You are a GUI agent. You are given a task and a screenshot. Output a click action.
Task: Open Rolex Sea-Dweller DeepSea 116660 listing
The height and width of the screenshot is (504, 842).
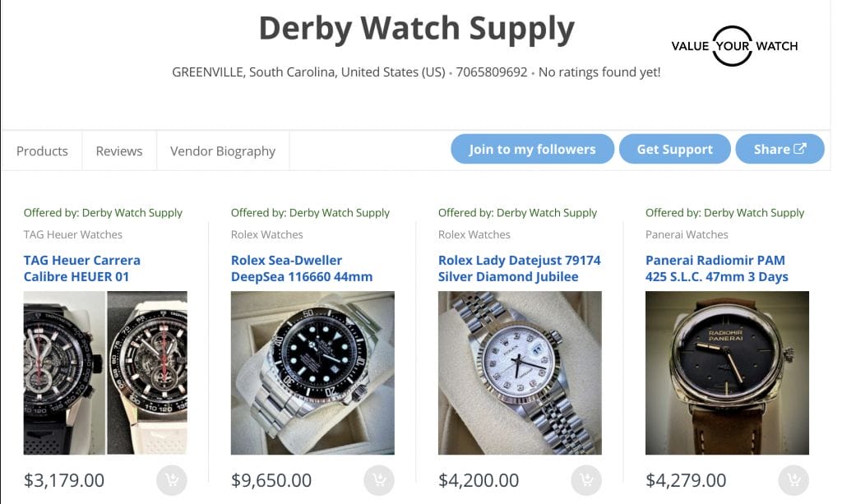[302, 268]
